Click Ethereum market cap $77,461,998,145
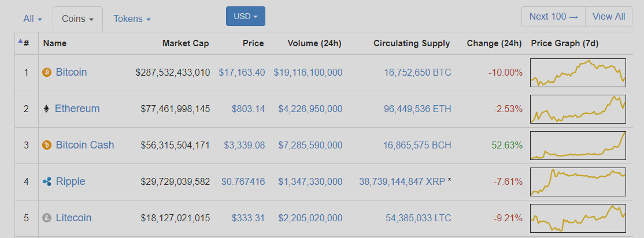The width and height of the screenshot is (644, 238). pyautogui.click(x=175, y=109)
